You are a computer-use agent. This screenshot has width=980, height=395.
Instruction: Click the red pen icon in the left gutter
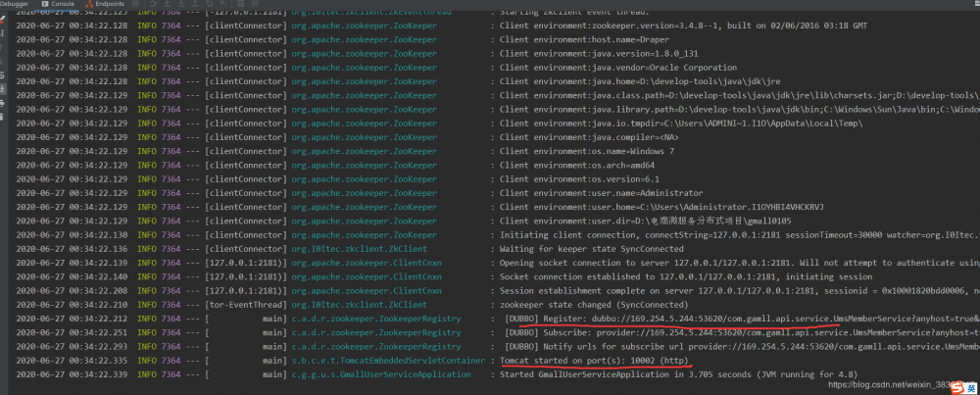[3, 18]
